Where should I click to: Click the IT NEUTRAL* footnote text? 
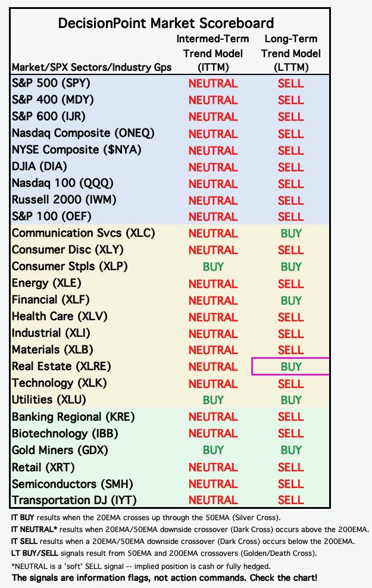[x=190, y=530]
